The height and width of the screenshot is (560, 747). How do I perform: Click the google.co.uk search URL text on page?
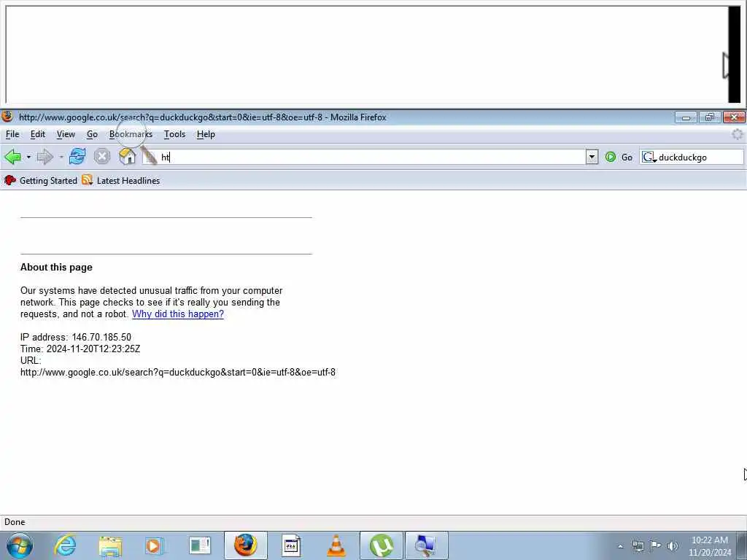[x=178, y=373]
